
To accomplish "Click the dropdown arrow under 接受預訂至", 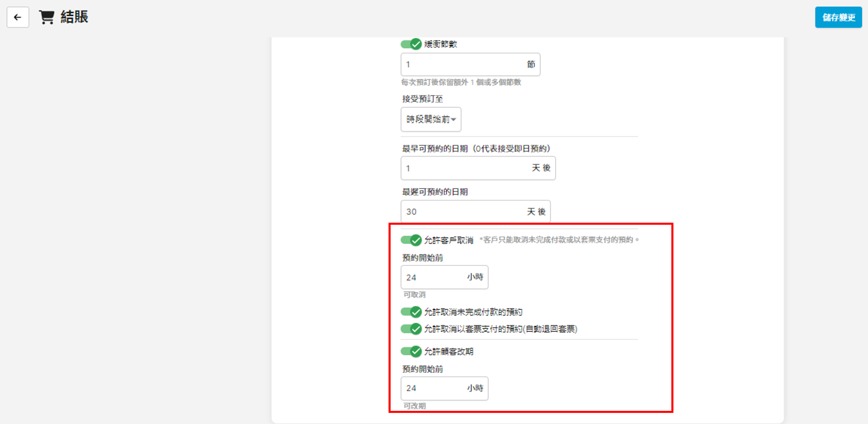I will [x=454, y=119].
